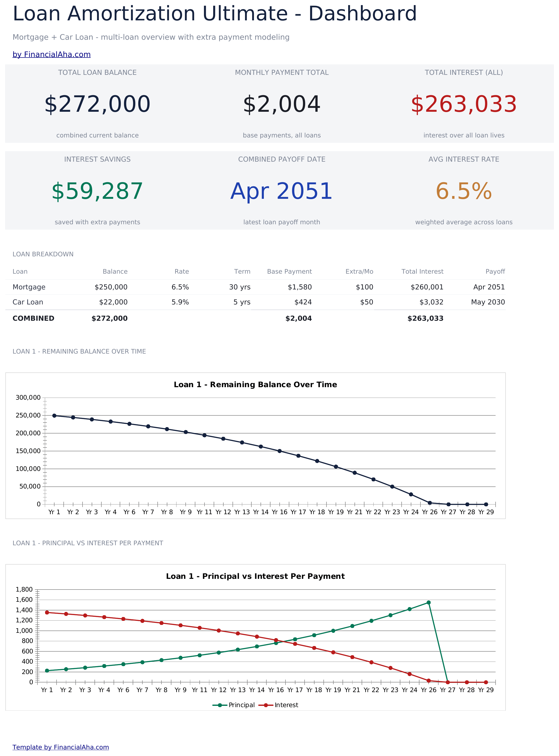Click the 'MONTHLY PAYMENT TOTAL' card label
Screen dimensions: 559x756
click(x=281, y=72)
